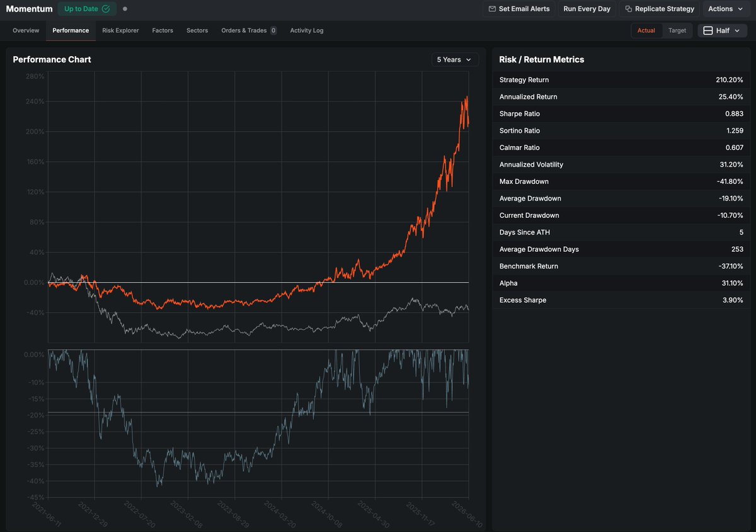Click the Annualized Return row label
Viewport: 756px width, 532px height.
pyautogui.click(x=528, y=97)
